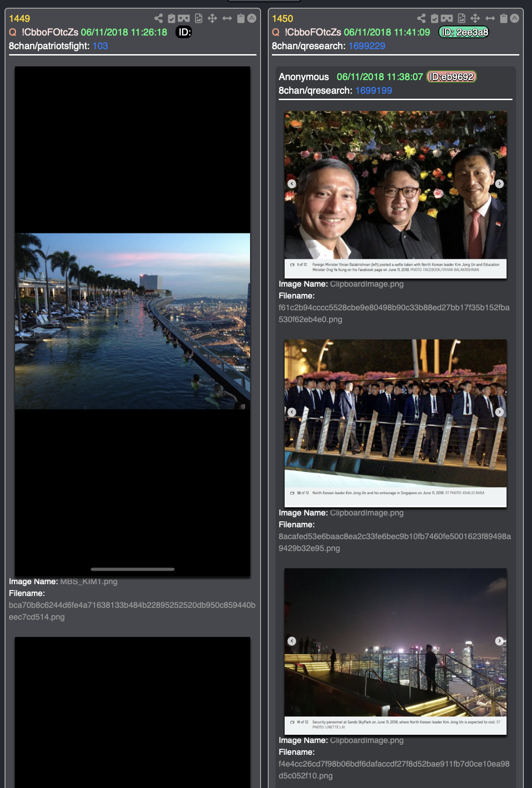
Task: Click the ClipboardImage.png name under the SkyPark photo
Action: click(367, 740)
